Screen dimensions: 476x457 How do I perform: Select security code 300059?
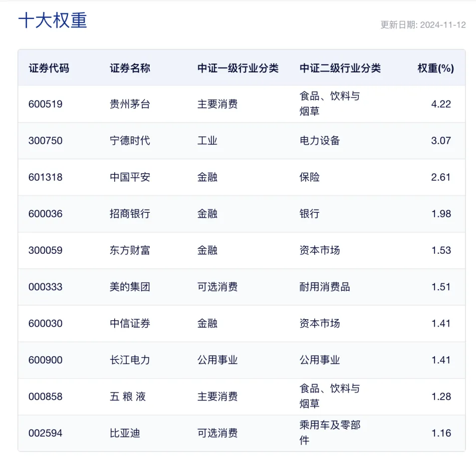[45, 250]
